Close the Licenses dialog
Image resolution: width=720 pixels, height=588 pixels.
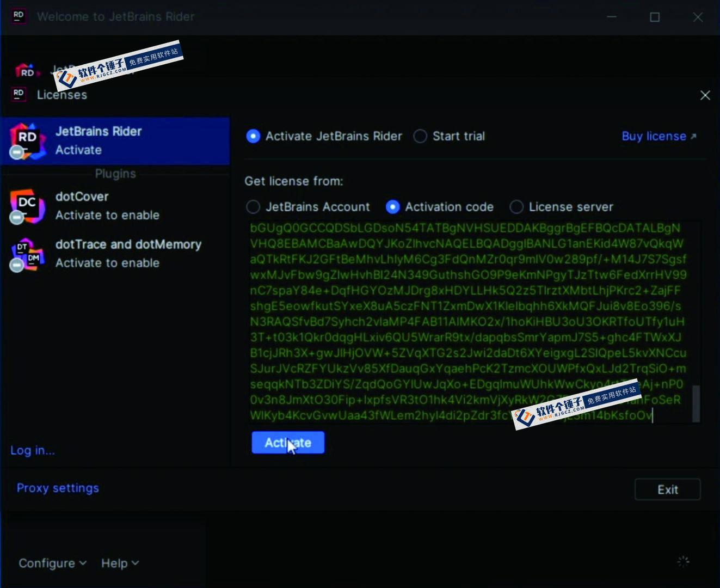(x=705, y=95)
